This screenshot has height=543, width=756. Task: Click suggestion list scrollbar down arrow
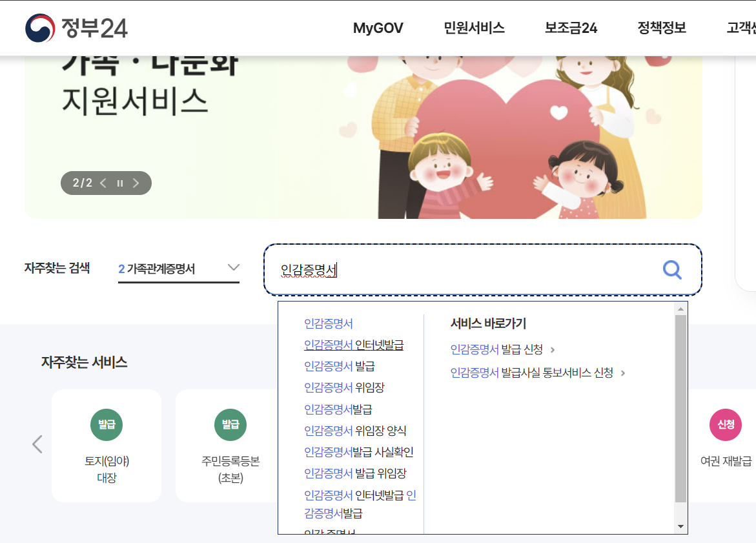680,527
